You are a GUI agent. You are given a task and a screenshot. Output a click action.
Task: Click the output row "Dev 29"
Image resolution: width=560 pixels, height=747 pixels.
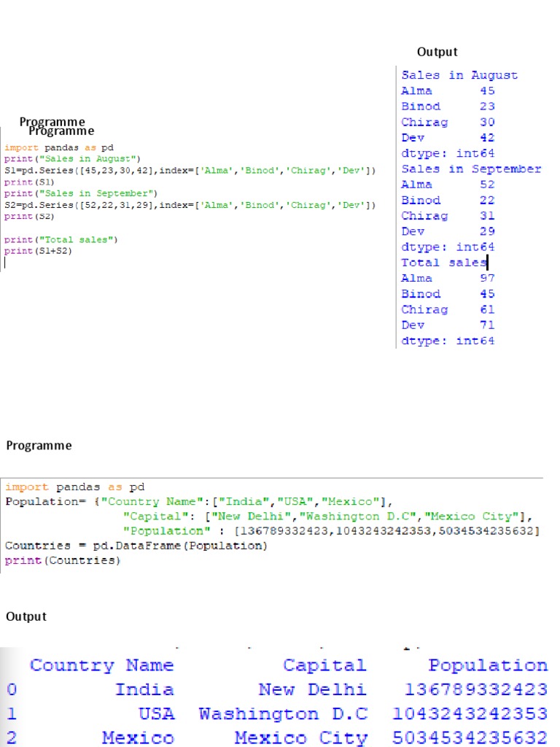coord(448,231)
